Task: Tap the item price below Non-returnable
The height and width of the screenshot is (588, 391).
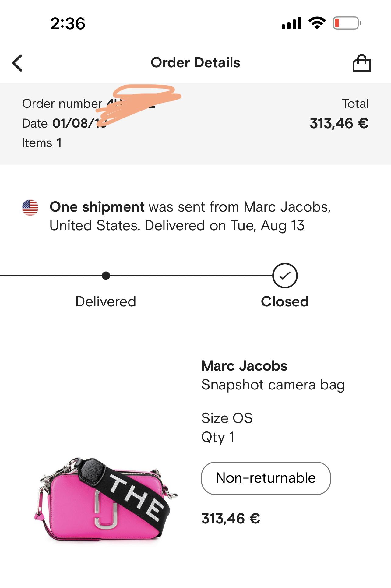Action: pos(231,518)
